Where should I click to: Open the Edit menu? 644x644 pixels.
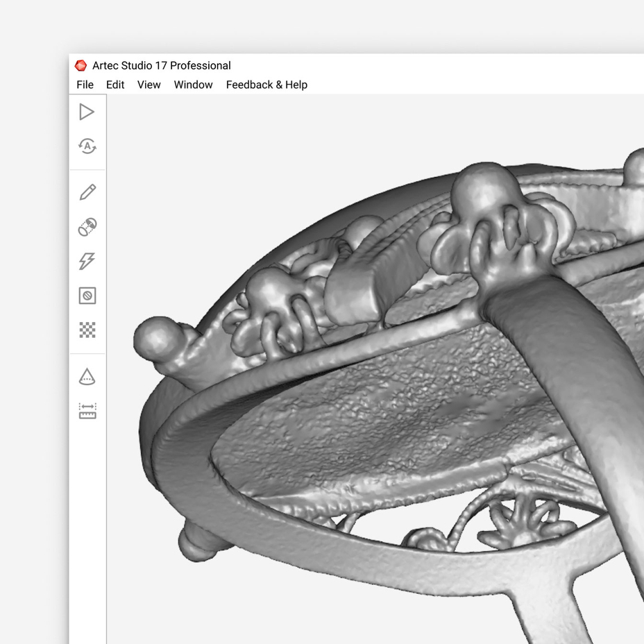(115, 85)
